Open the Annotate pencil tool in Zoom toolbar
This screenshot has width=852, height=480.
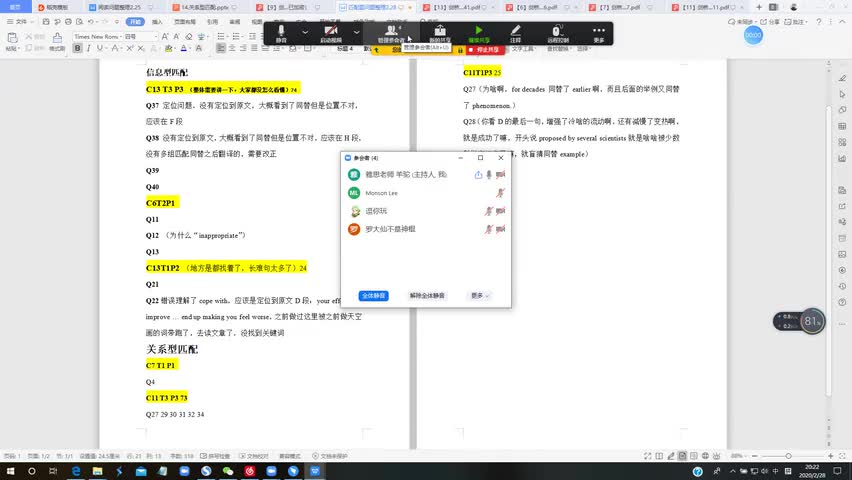(516, 33)
